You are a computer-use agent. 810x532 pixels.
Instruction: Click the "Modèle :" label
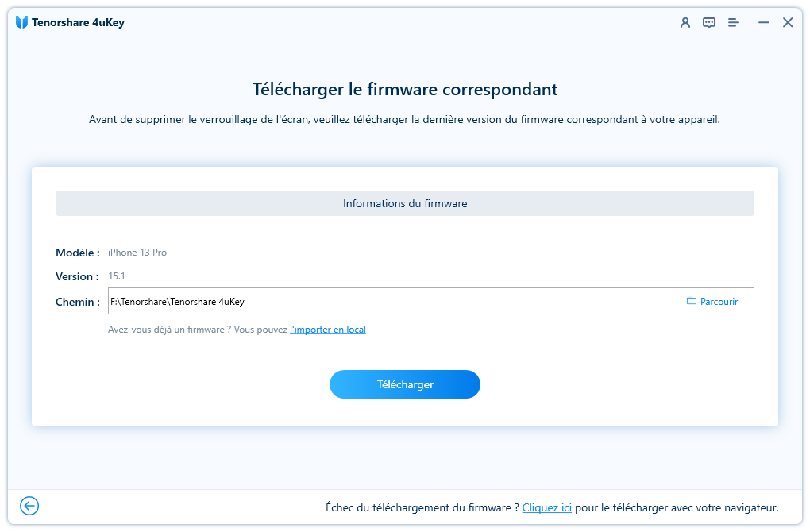[x=78, y=253]
